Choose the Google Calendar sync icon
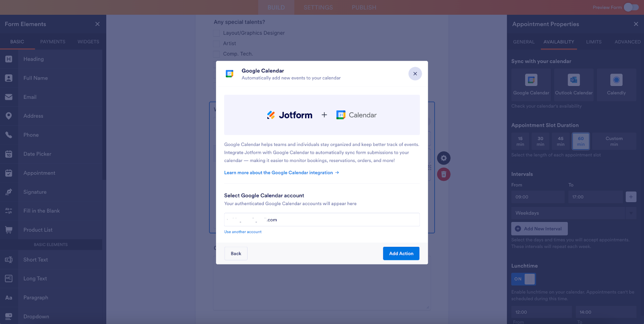 (x=531, y=80)
